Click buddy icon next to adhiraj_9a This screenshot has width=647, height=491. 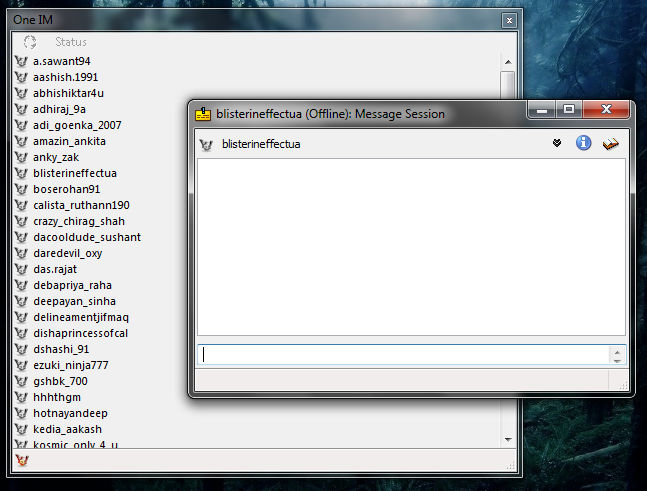click(21, 109)
